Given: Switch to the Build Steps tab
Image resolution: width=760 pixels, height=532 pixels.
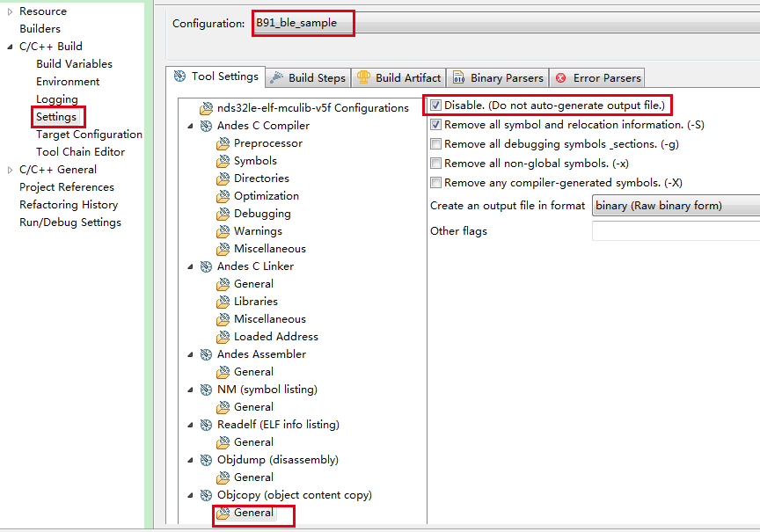Looking at the screenshot, I should pos(308,78).
